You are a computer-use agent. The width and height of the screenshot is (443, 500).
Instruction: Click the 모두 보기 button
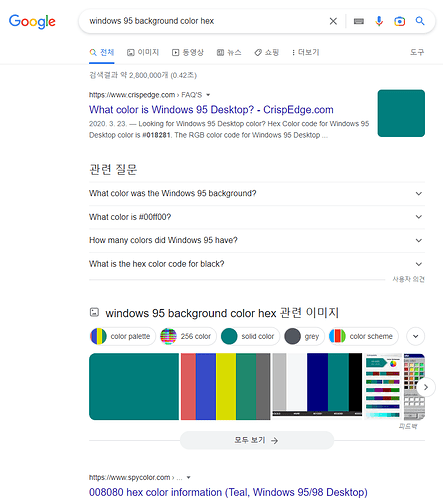257,440
